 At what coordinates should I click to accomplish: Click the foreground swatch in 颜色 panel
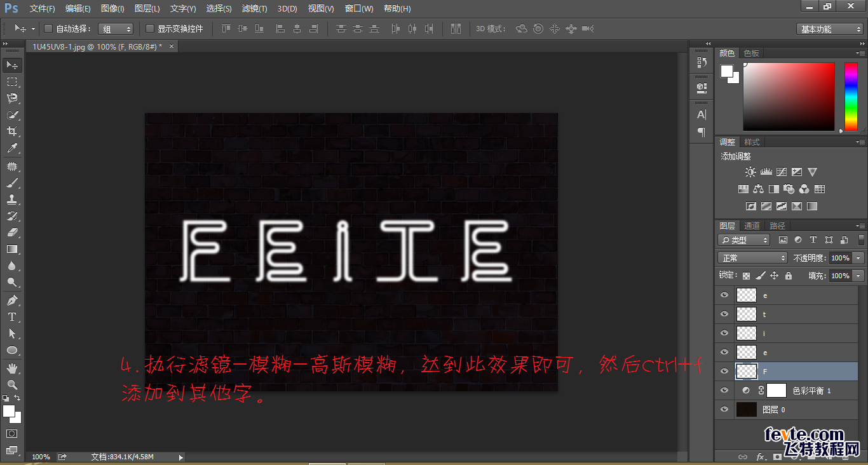(x=727, y=71)
